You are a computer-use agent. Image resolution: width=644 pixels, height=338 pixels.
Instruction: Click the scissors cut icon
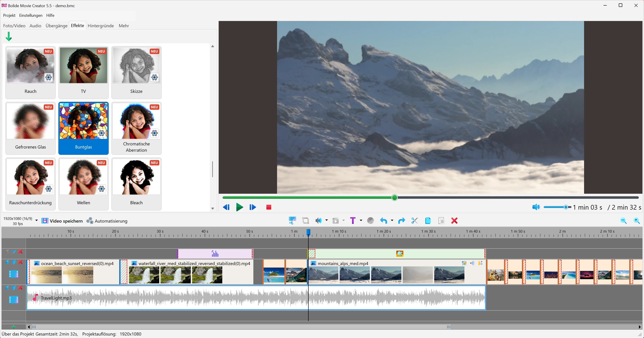415,221
